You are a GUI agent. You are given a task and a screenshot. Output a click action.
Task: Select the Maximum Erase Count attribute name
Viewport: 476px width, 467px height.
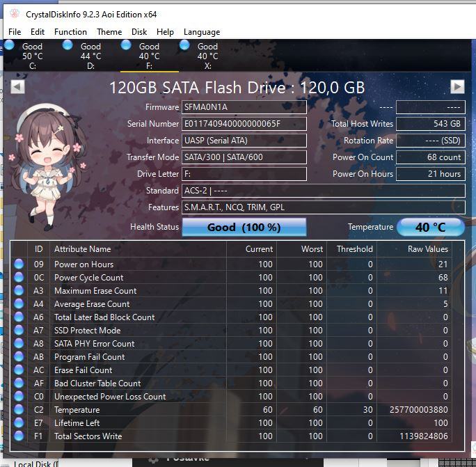click(x=95, y=291)
